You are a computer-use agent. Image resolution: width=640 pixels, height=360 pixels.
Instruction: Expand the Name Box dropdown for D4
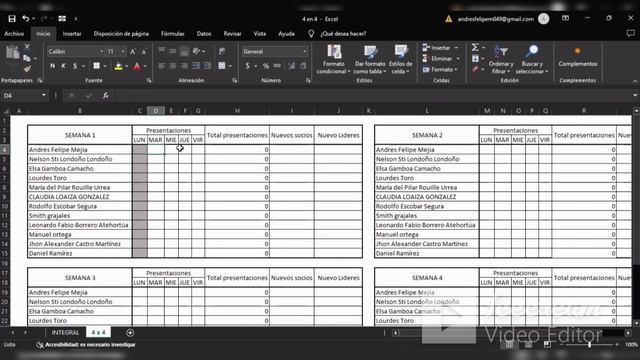pyautogui.click(x=44, y=96)
